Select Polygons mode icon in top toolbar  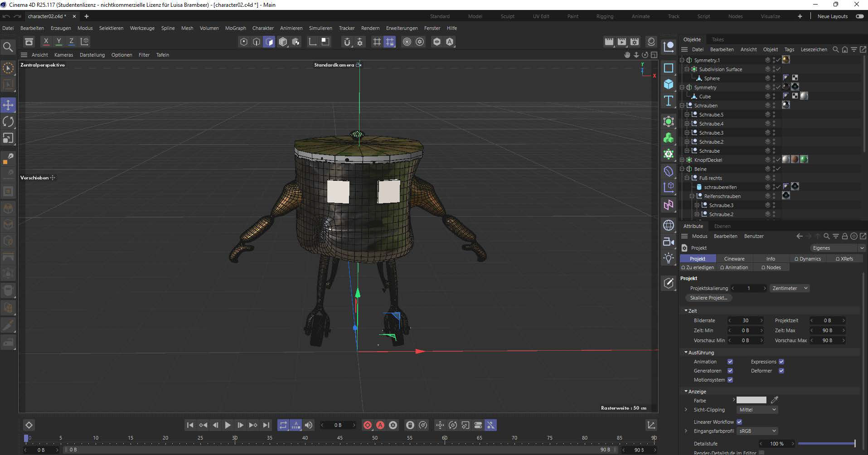point(269,42)
